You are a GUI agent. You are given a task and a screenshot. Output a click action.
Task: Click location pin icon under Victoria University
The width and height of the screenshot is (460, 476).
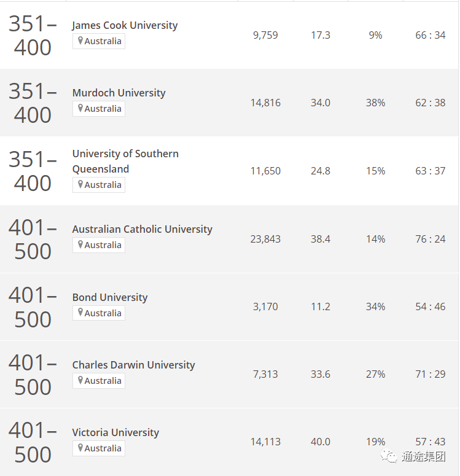(x=80, y=448)
